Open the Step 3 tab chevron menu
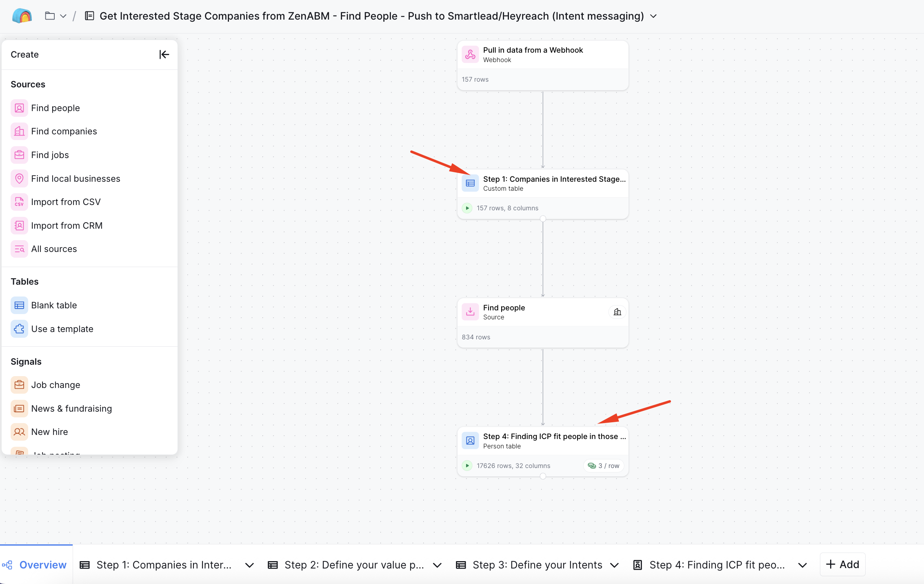The height and width of the screenshot is (584, 924). [614, 566]
